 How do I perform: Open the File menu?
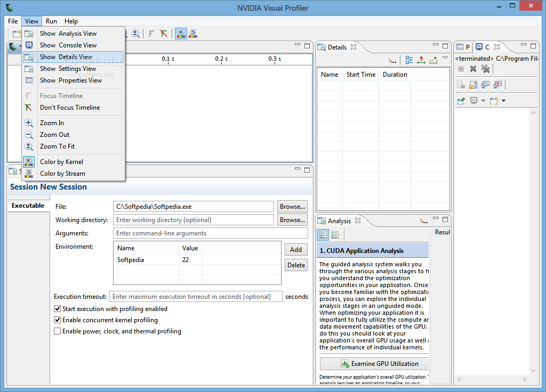[13, 21]
